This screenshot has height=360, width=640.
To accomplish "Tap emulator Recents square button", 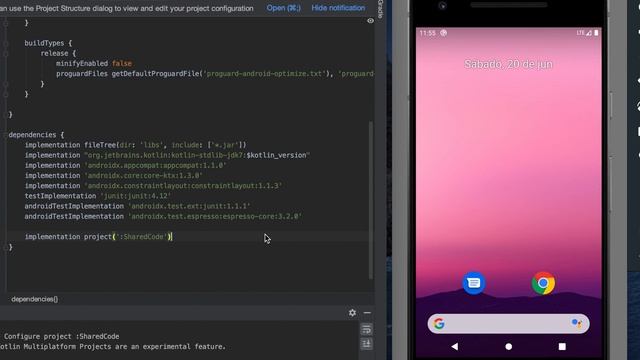I will [x=562, y=347].
